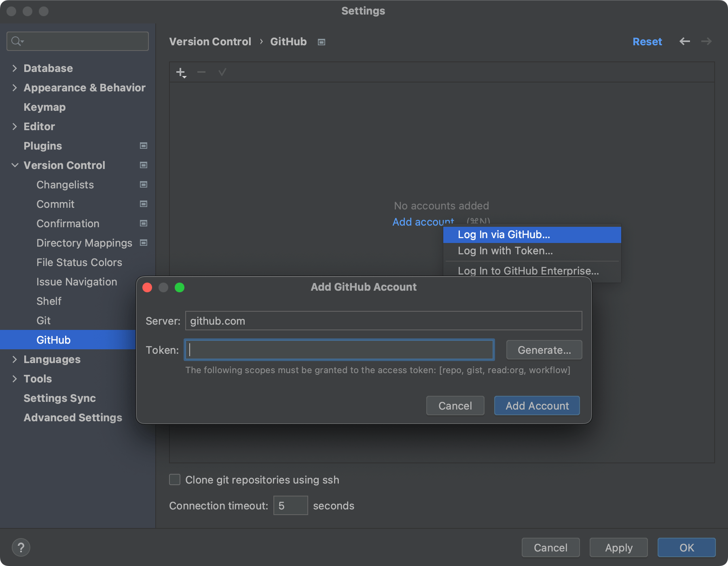728x566 pixels.
Task: Choose Log In to GitHub Enterprise
Action: click(x=528, y=271)
